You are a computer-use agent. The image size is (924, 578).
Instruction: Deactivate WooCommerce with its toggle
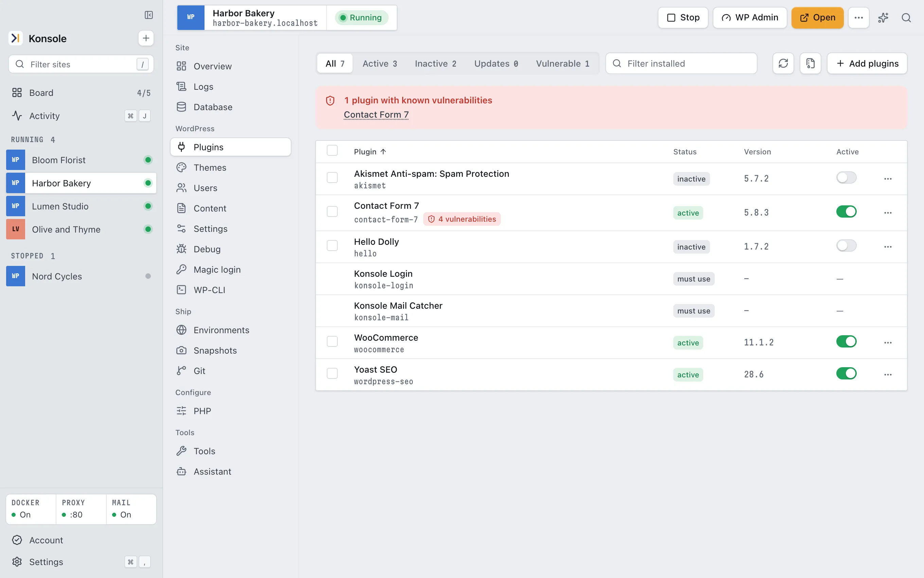coord(846,341)
